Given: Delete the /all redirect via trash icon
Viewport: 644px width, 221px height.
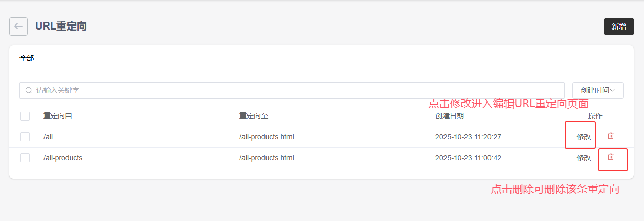Looking at the screenshot, I should (x=610, y=136).
